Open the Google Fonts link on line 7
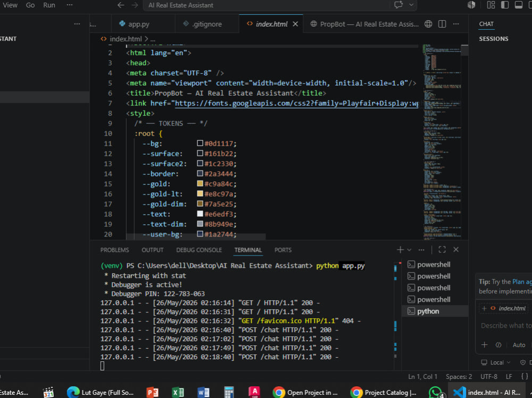The width and height of the screenshot is (532, 398). coord(296,104)
